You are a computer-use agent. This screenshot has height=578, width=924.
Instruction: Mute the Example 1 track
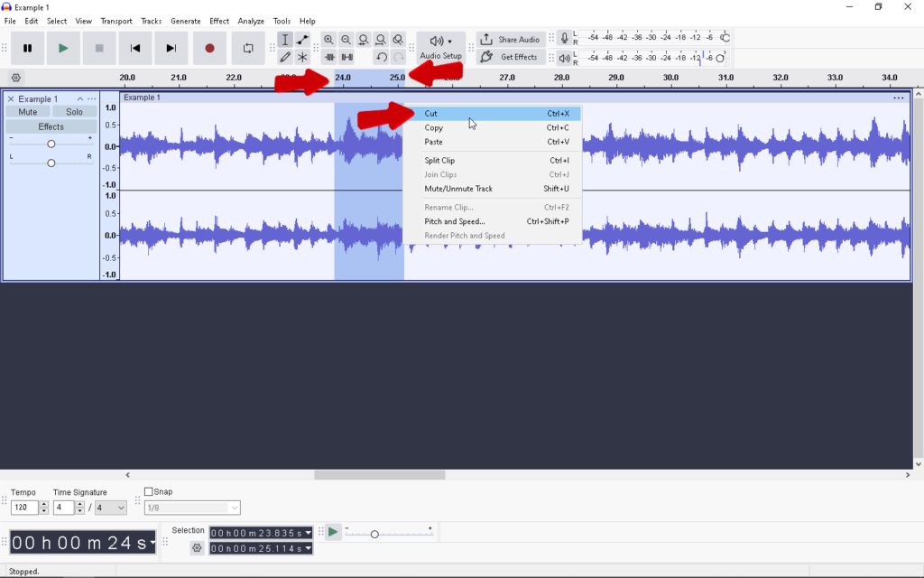[28, 112]
